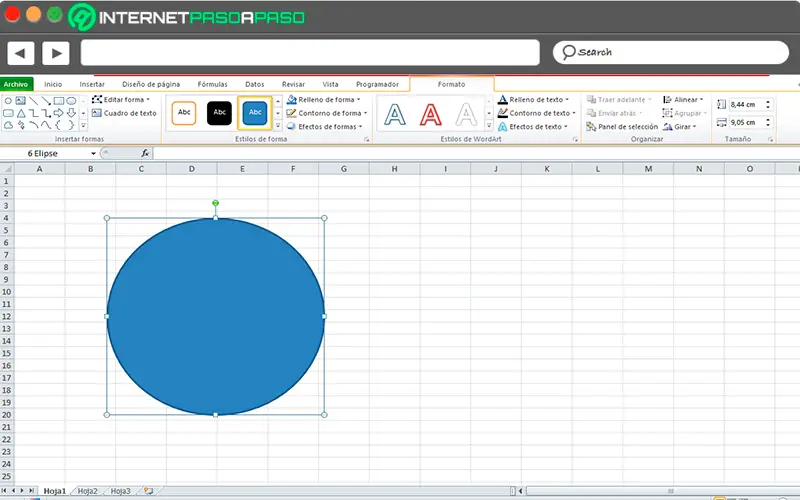Viewport: 800px width, 500px height.
Task: Click the shape height field showing 8,44 cm
Action: click(745, 104)
